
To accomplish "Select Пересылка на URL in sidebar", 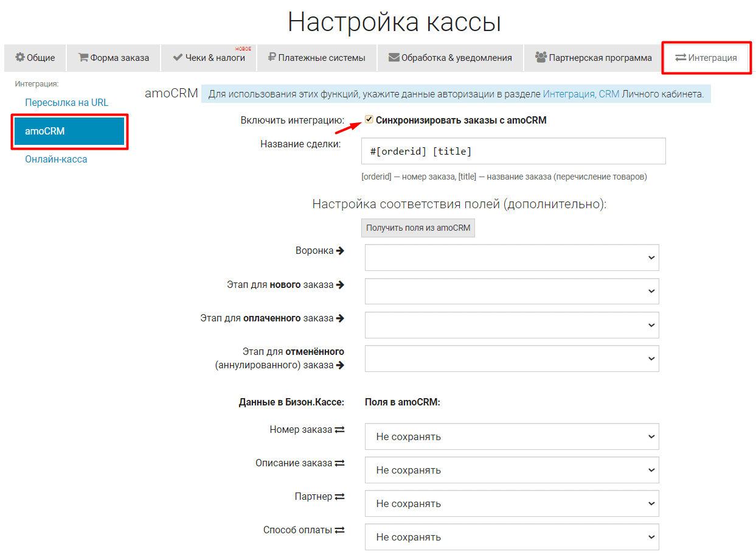I will [x=66, y=102].
